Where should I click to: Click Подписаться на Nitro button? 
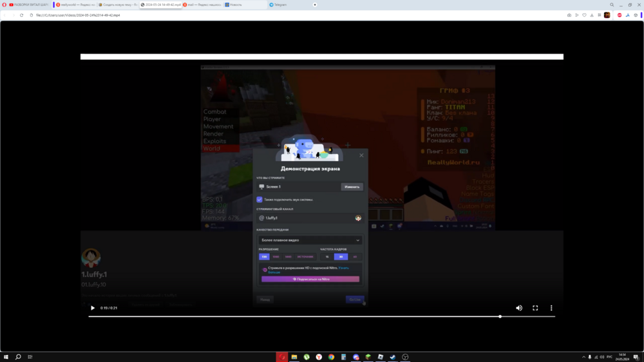(310, 279)
